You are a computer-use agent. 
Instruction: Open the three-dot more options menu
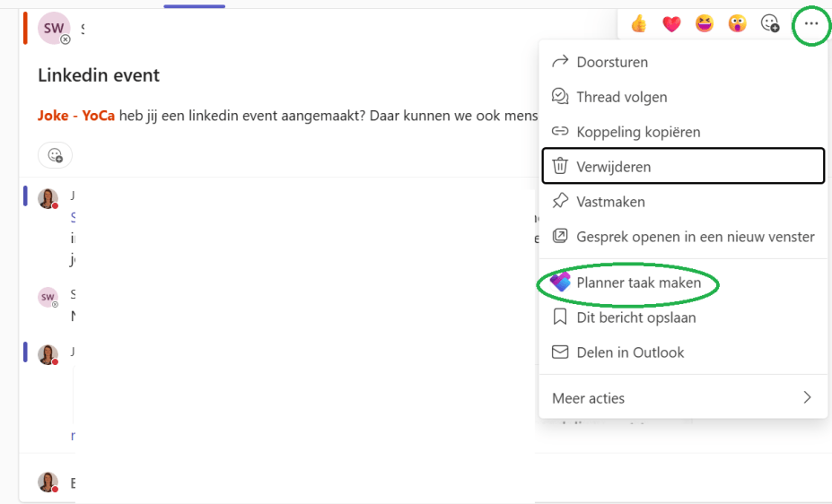point(811,24)
